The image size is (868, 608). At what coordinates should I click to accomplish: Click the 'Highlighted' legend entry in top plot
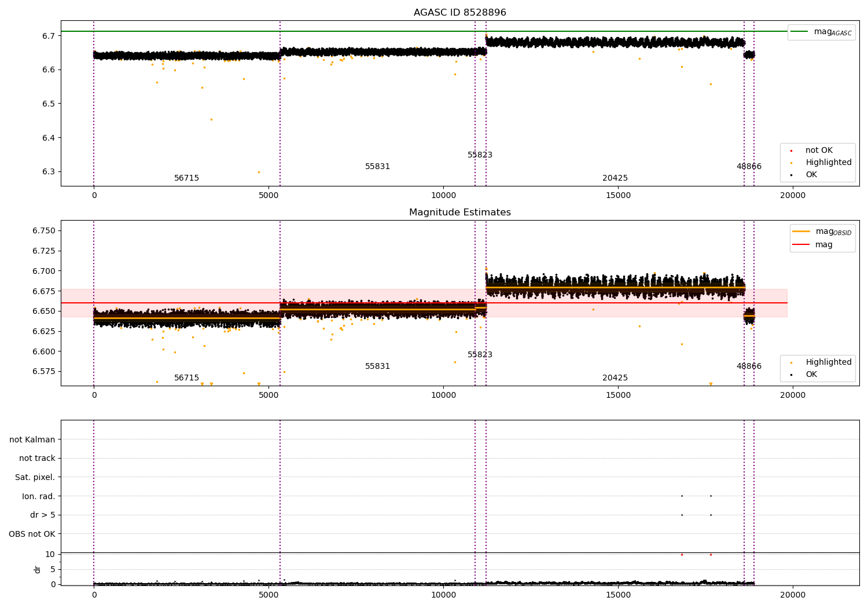(821, 163)
